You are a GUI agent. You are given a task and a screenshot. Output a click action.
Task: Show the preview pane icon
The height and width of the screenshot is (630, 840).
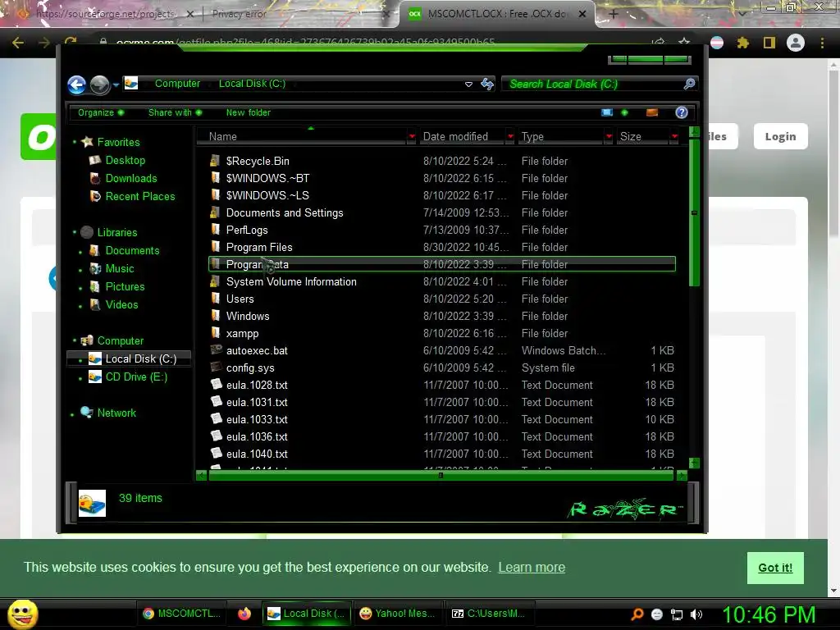652,112
